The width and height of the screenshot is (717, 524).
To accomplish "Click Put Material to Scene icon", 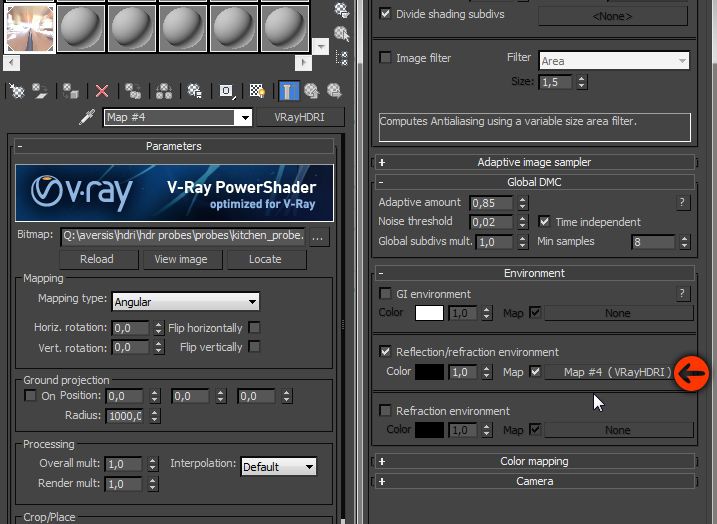I will [x=40, y=91].
